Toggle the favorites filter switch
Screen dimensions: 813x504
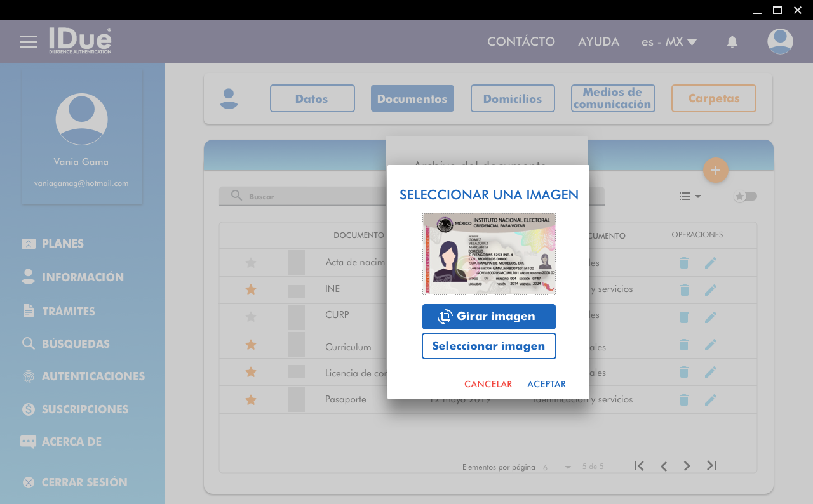745,196
